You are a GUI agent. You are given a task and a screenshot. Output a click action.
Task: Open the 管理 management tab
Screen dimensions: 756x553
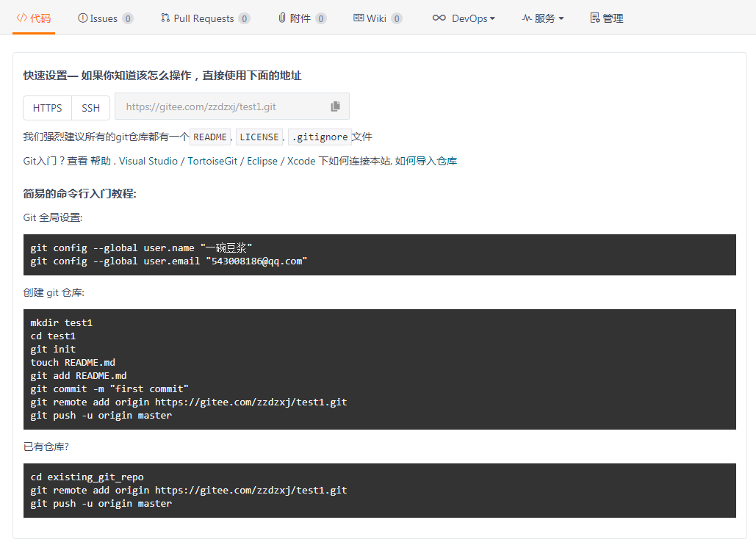click(x=606, y=18)
